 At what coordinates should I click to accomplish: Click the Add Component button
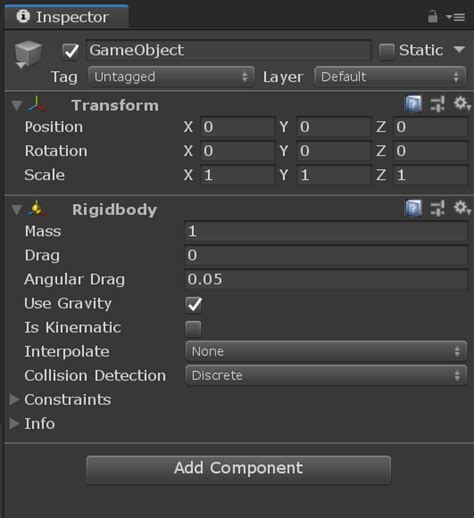coord(238,469)
